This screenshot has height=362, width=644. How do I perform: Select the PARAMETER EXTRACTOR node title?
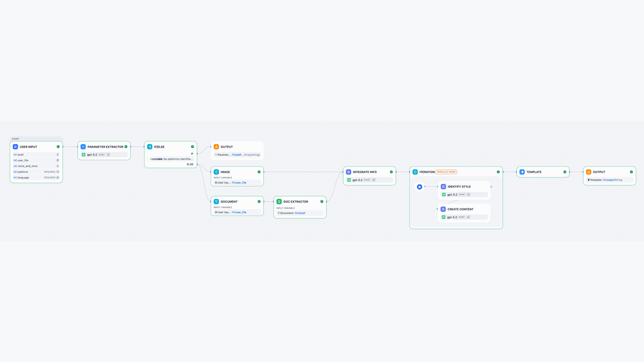[x=105, y=147]
